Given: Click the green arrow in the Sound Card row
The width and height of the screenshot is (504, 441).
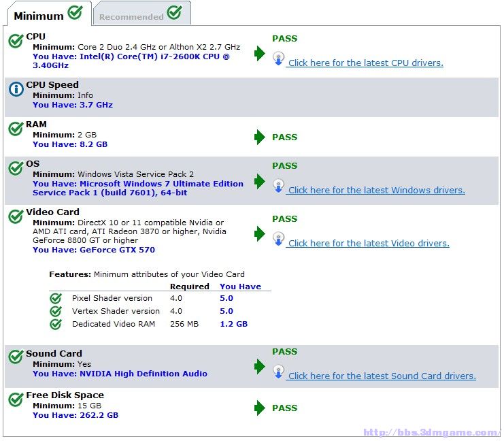Looking at the screenshot, I should (259, 366).
